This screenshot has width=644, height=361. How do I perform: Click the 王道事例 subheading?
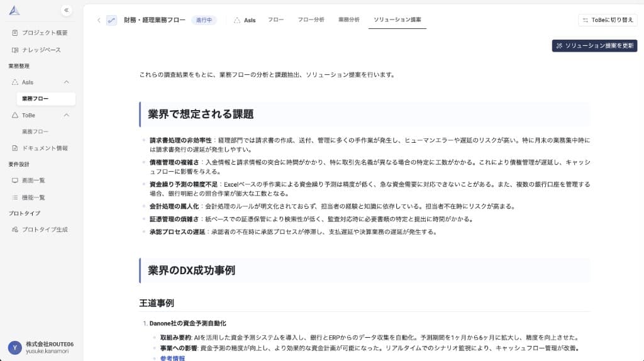point(157,303)
